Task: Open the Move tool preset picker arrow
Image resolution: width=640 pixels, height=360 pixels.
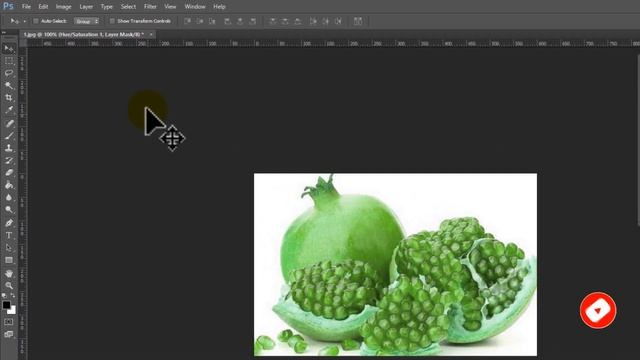Action: click(x=24, y=21)
